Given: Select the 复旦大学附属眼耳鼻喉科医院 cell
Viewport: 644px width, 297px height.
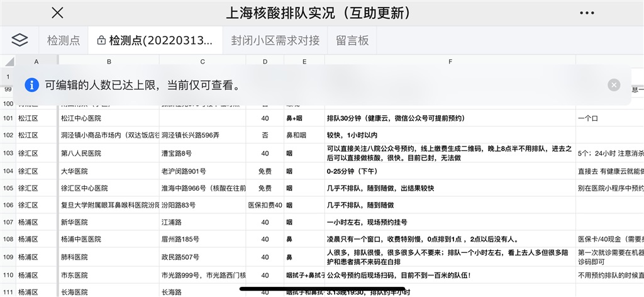Looking at the screenshot, I should [x=108, y=205].
